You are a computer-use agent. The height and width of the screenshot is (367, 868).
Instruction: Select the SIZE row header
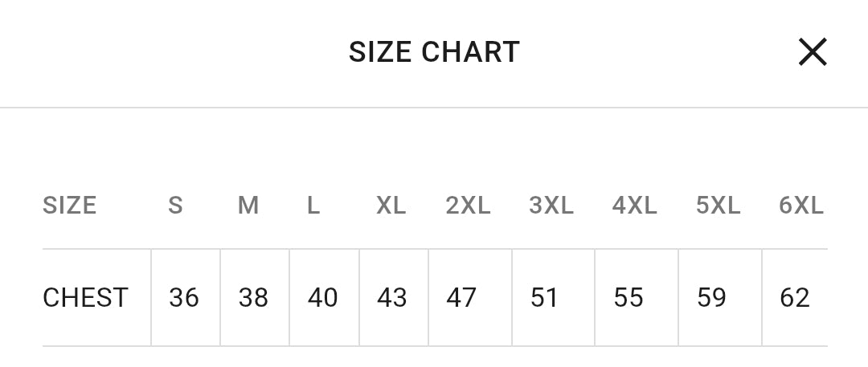70,206
